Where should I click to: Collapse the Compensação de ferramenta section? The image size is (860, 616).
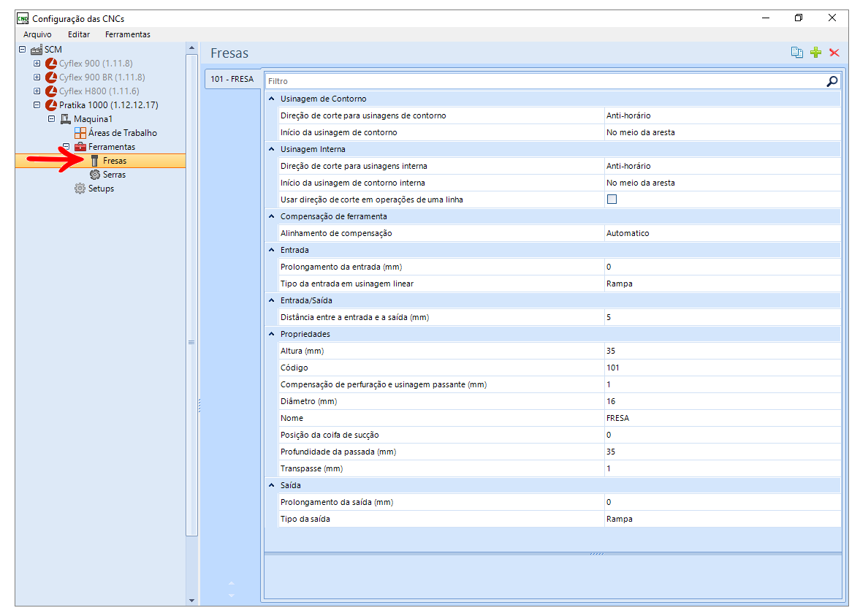coord(272,216)
